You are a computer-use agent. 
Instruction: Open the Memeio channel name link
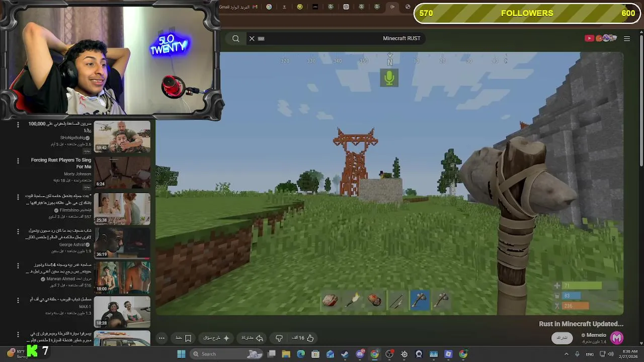click(x=596, y=335)
